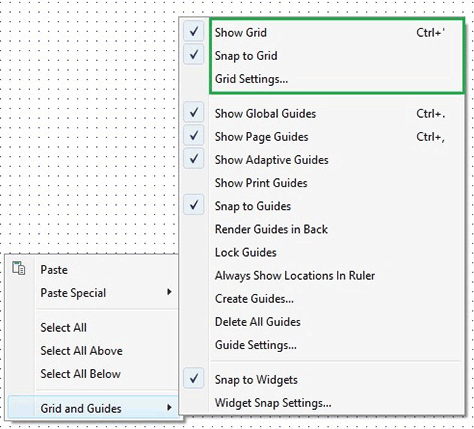Enable Lock Guides

246,252
